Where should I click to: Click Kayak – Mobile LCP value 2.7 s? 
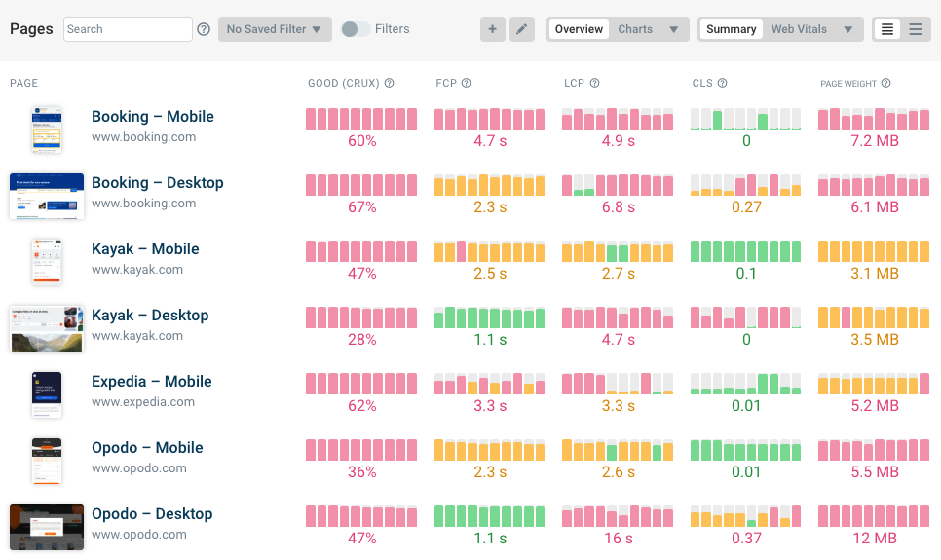[x=619, y=274]
